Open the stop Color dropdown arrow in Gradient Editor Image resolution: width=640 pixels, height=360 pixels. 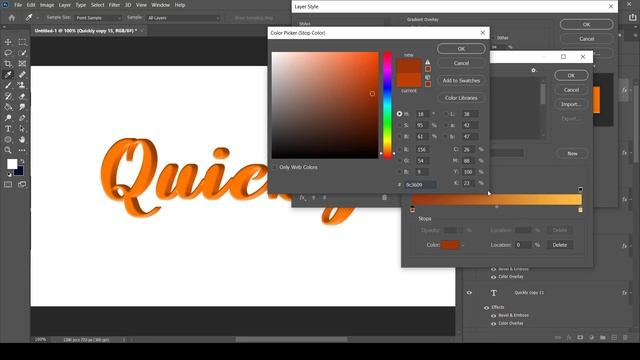(463, 245)
